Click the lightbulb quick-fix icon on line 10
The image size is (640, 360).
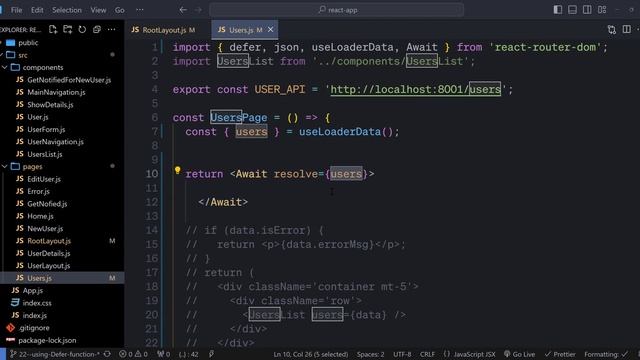(x=177, y=170)
